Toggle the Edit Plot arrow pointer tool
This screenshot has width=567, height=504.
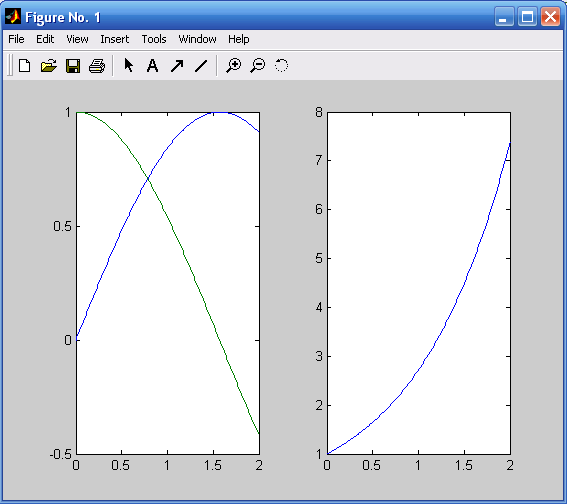pyautogui.click(x=128, y=65)
